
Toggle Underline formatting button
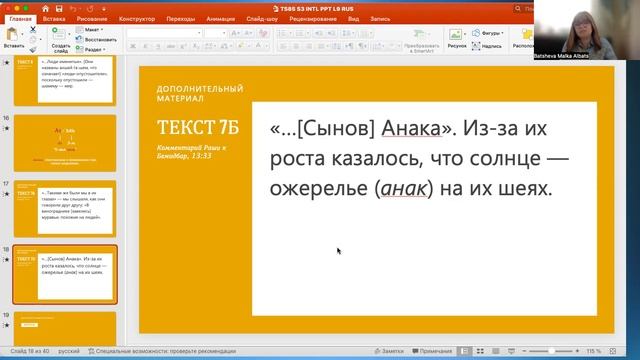158,47
